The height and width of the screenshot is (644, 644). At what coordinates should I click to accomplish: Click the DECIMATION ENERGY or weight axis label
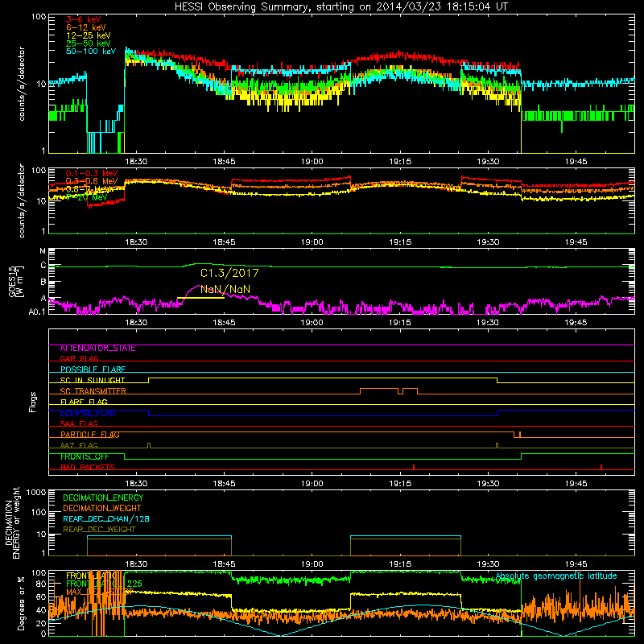[x=12, y=522]
